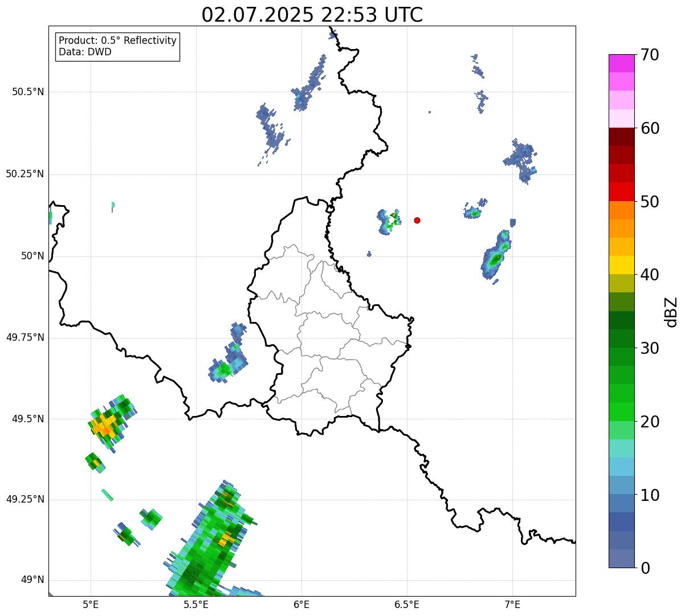Select the 50.5°N latitude label
The image size is (685, 616).
click(28, 92)
